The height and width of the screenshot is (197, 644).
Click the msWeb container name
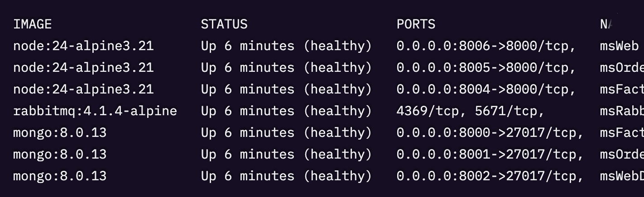(619, 46)
